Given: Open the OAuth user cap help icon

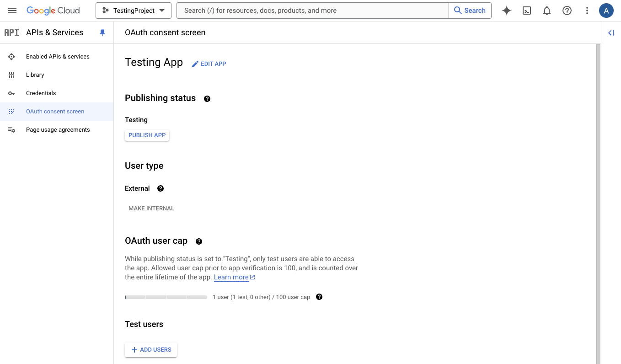Looking at the screenshot, I should coord(199,241).
